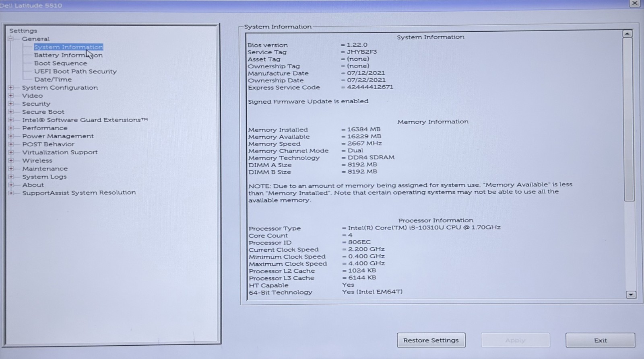Select System Configuration label
Viewport: 644px width, 359px height.
tap(60, 88)
